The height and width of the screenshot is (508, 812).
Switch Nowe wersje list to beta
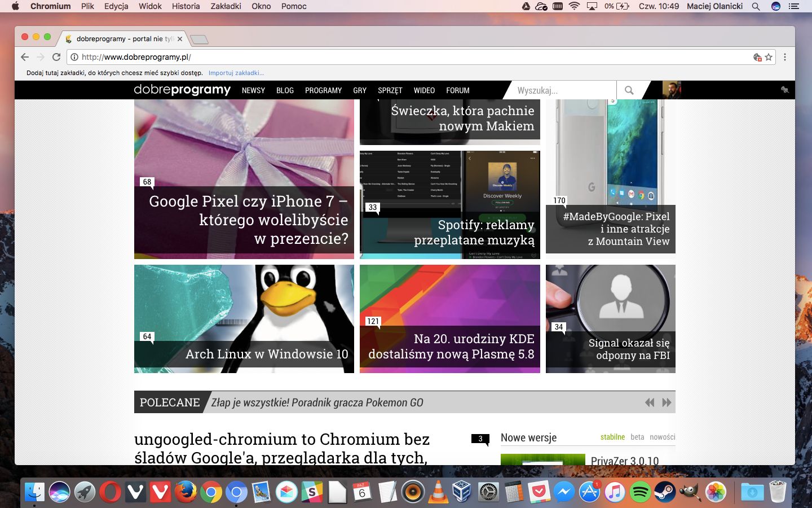pyautogui.click(x=637, y=437)
